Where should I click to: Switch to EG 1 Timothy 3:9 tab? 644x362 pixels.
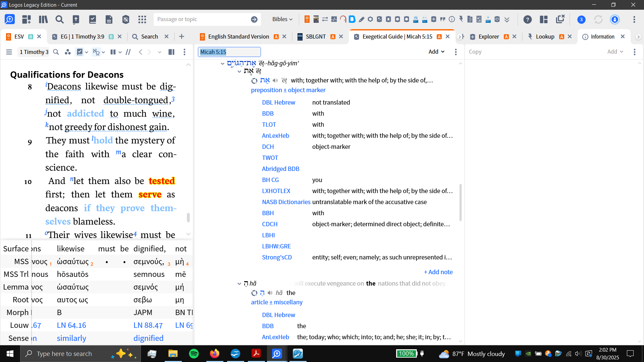click(x=82, y=37)
